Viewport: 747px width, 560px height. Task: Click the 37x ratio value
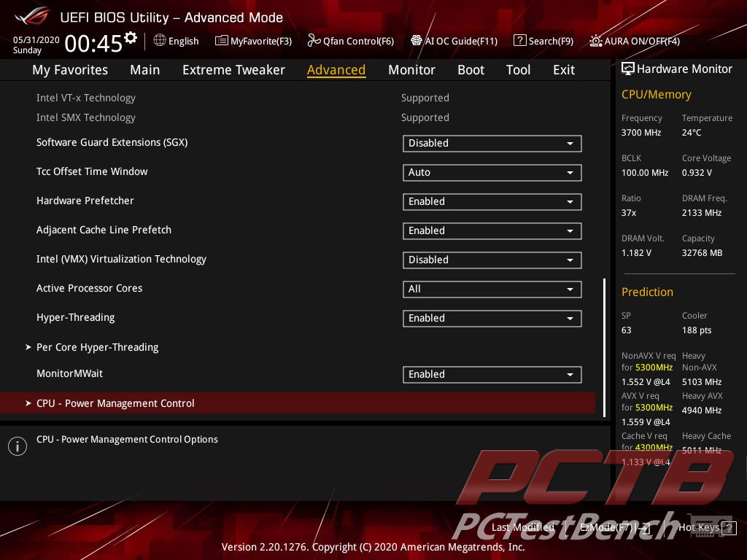628,212
